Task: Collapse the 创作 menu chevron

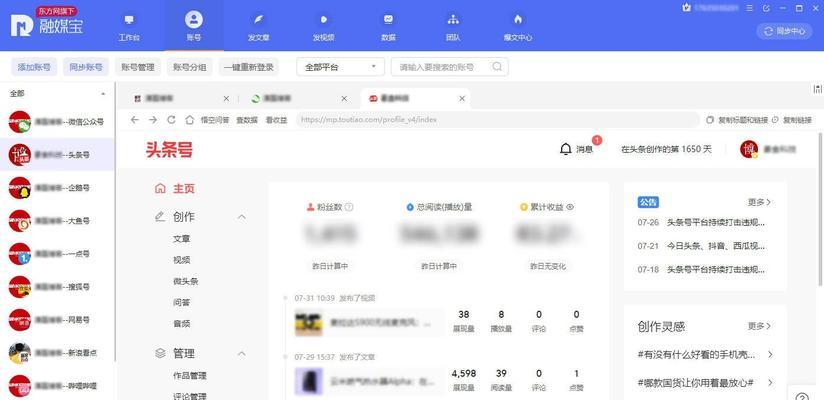Action: pos(242,217)
